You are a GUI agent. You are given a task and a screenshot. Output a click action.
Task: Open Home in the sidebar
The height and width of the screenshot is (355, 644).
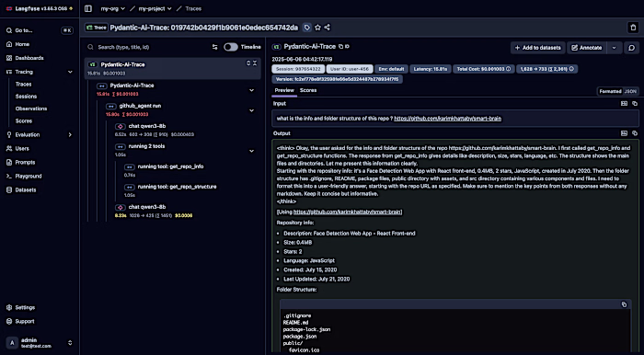(x=22, y=44)
